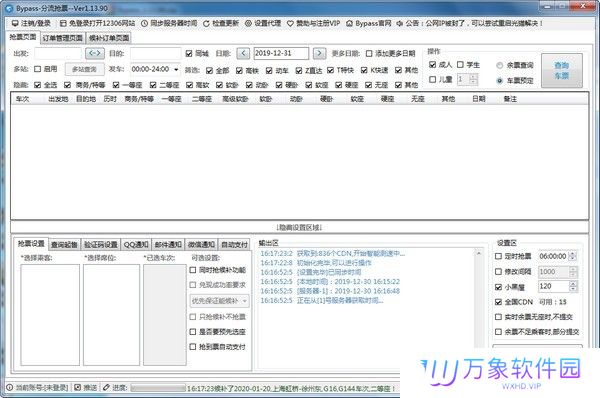Open the QQ通知 tab
The height and width of the screenshot is (398, 600).
pyautogui.click(x=136, y=245)
